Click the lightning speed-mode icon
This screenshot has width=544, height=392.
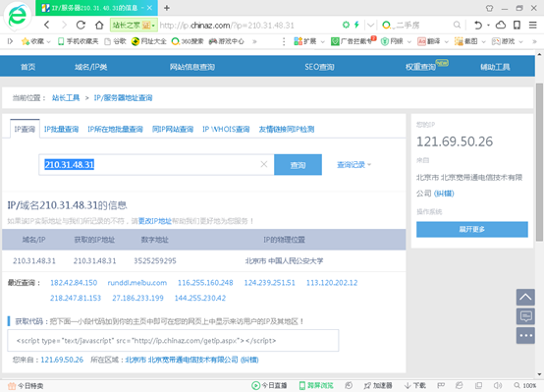(x=356, y=25)
